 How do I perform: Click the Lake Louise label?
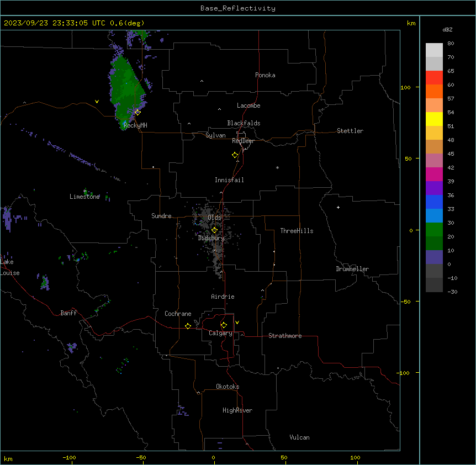pos(10,267)
